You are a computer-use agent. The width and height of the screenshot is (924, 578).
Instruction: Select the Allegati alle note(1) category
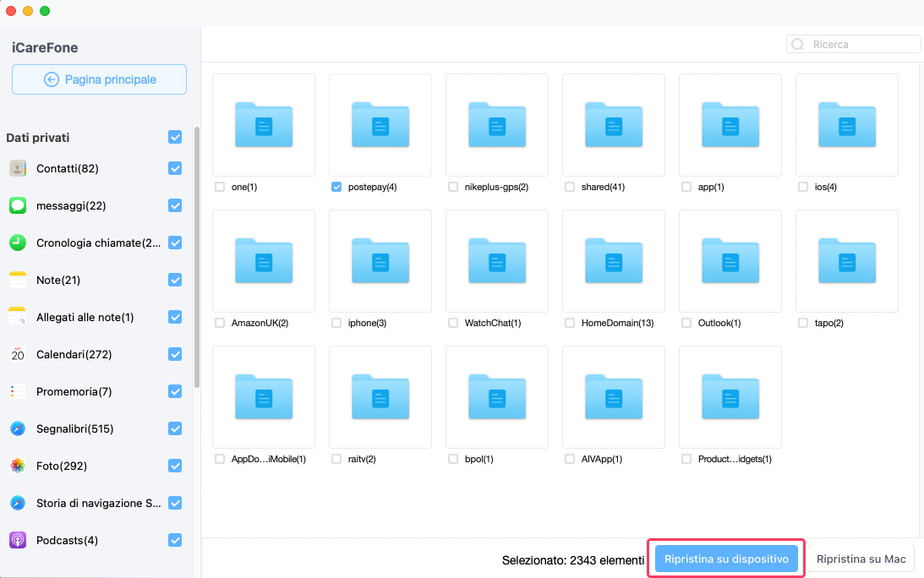tap(85, 317)
